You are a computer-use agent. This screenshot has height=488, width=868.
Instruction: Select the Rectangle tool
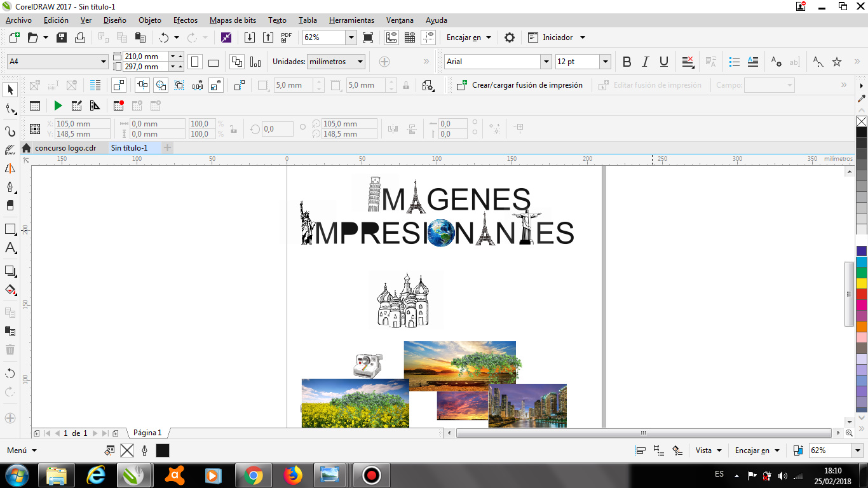pyautogui.click(x=10, y=229)
